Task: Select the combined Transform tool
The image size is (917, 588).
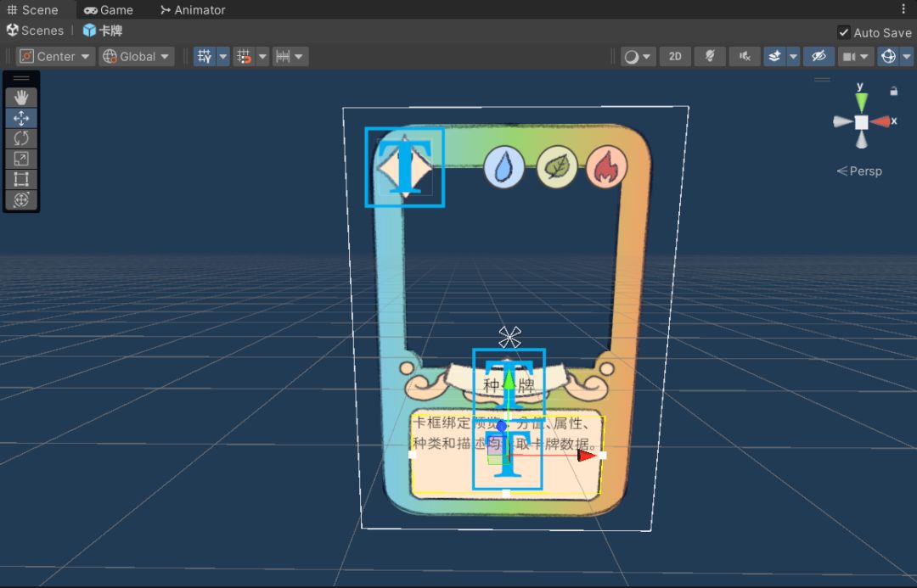Action: pyautogui.click(x=21, y=200)
